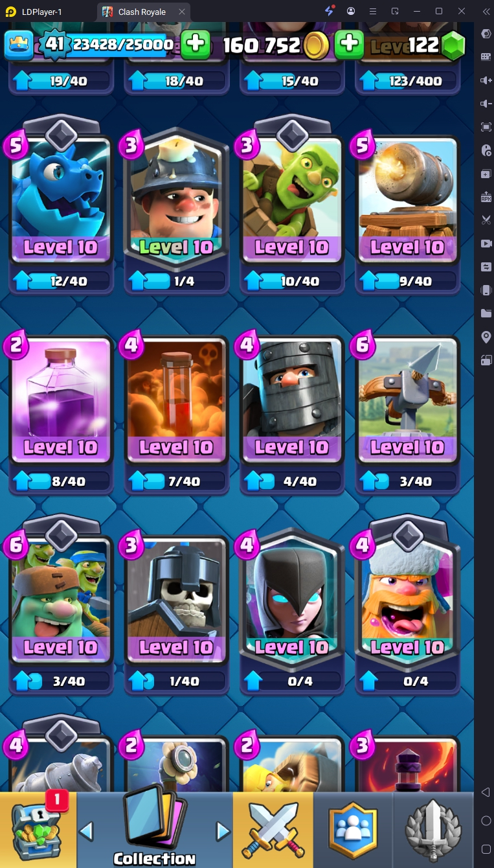
Task: Click the left arrow beside Collection
Action: tap(86, 831)
